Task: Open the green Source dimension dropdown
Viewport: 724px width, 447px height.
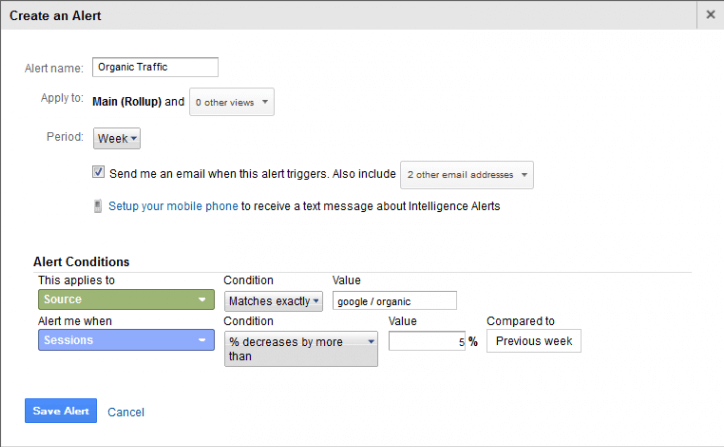Action: coord(126,299)
